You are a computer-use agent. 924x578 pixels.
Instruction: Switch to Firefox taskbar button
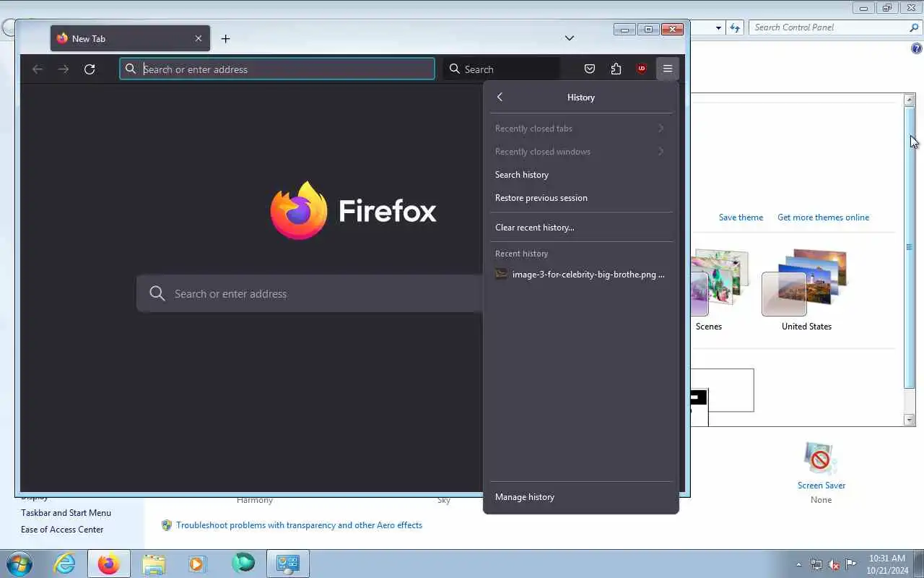tap(109, 564)
